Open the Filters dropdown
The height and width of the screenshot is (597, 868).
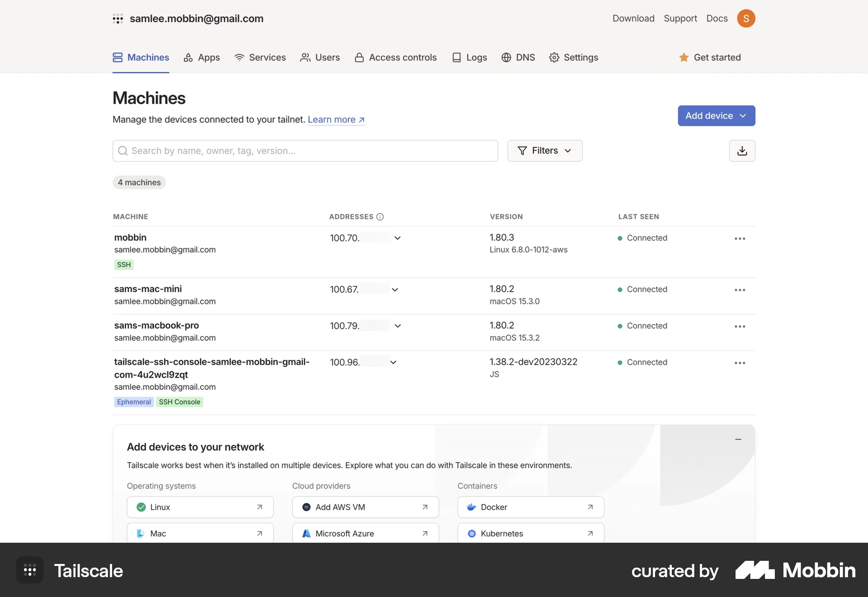point(545,151)
